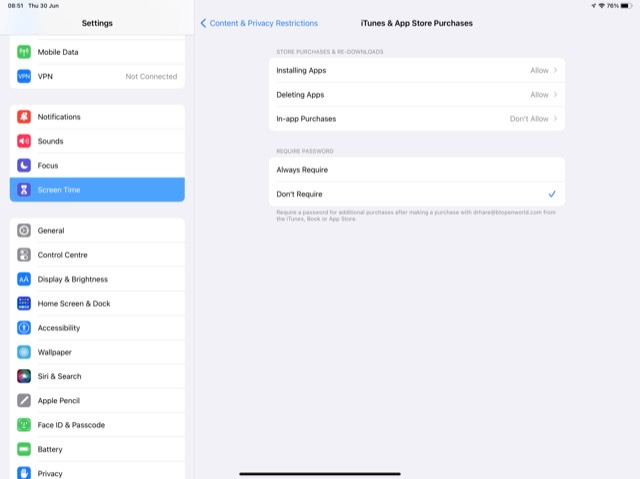Viewport: 640px width, 479px height.
Task: Open Screen Time in sidebar
Action: [97, 190]
